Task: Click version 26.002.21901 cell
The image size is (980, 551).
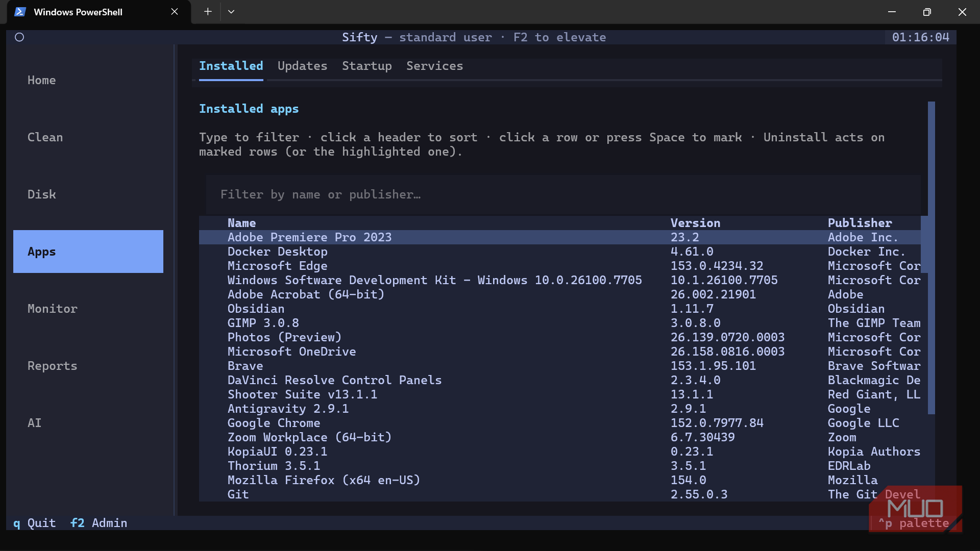Action: pyautogui.click(x=713, y=294)
